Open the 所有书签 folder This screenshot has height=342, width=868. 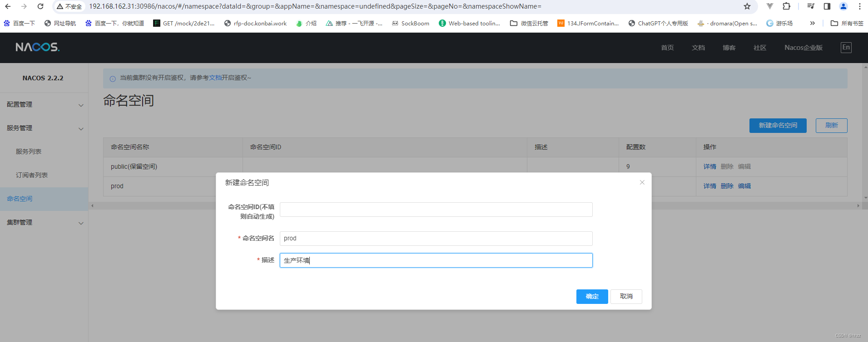(x=847, y=23)
